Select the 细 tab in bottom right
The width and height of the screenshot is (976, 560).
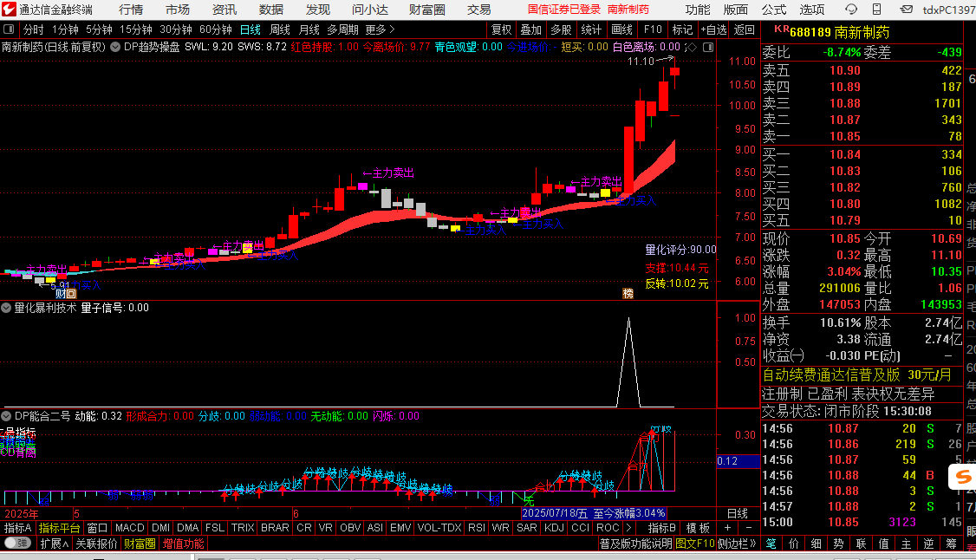(x=816, y=544)
